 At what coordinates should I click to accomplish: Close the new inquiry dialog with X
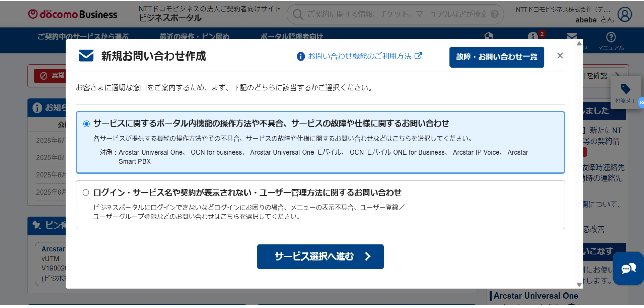pyautogui.click(x=560, y=56)
